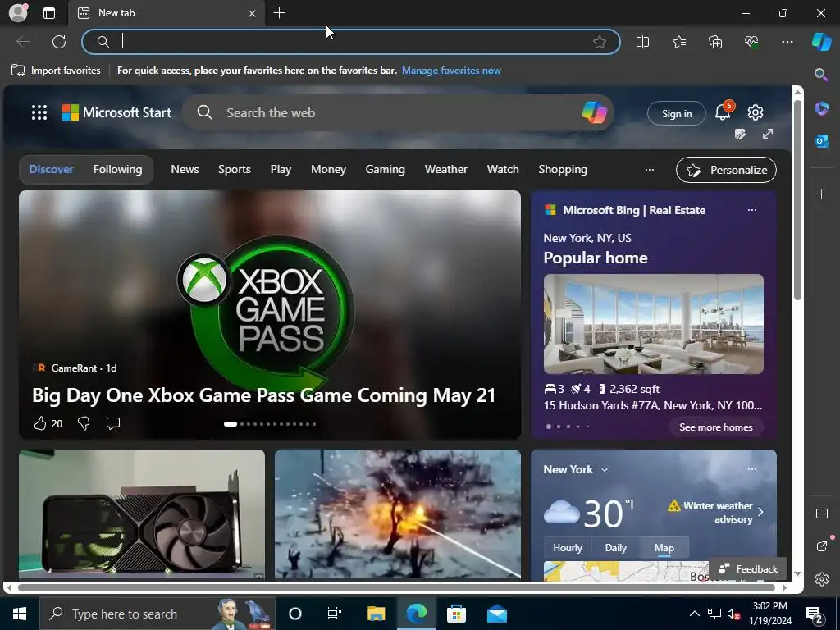This screenshot has width=840, height=630.
Task: Hide the sidebar toggle icon
Action: click(821, 514)
